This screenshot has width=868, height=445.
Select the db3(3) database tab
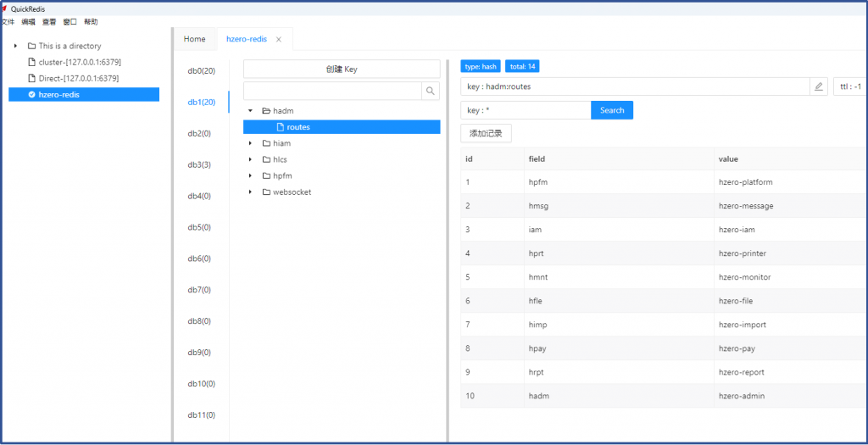tap(201, 164)
